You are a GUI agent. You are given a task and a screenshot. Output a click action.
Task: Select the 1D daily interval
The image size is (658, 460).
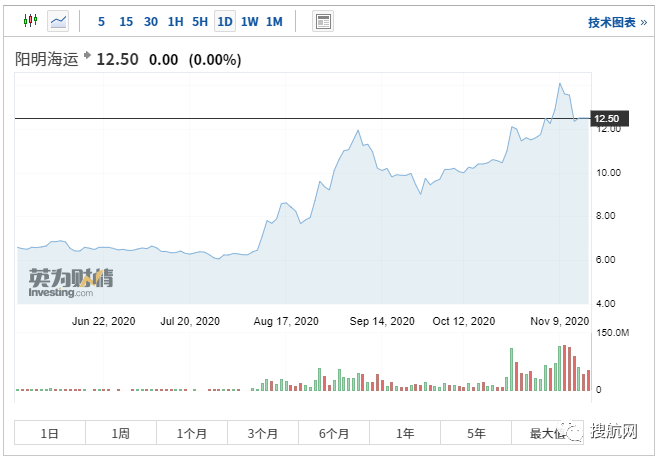tap(225, 21)
